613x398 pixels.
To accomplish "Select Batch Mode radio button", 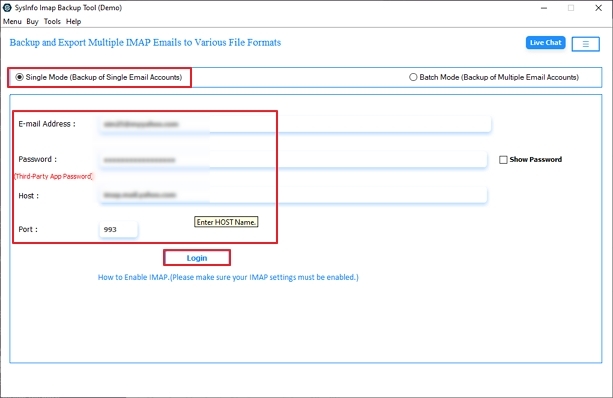I will [413, 77].
